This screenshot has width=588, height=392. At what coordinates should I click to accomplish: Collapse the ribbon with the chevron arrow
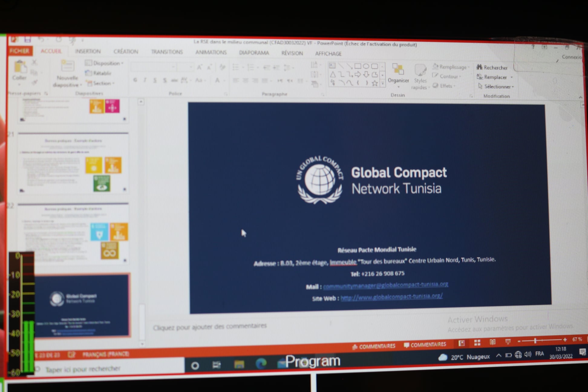[580, 97]
